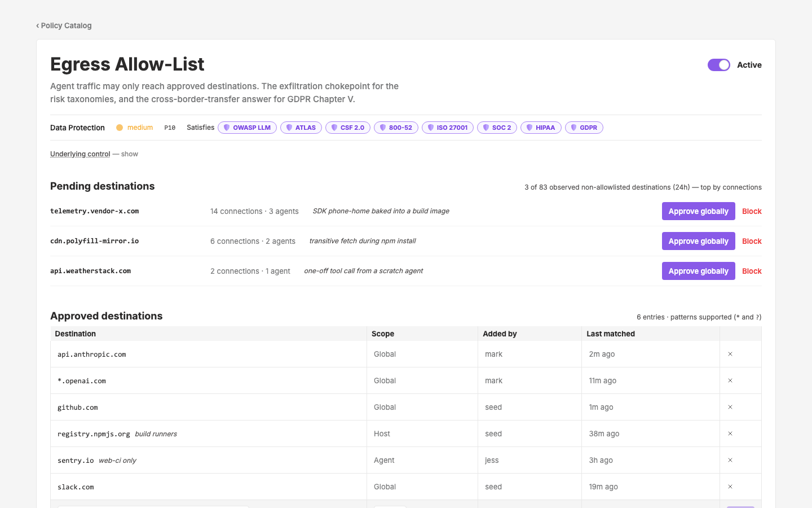Select the api.weatherstack.com pending destination
The height and width of the screenshot is (508, 812).
[91, 271]
